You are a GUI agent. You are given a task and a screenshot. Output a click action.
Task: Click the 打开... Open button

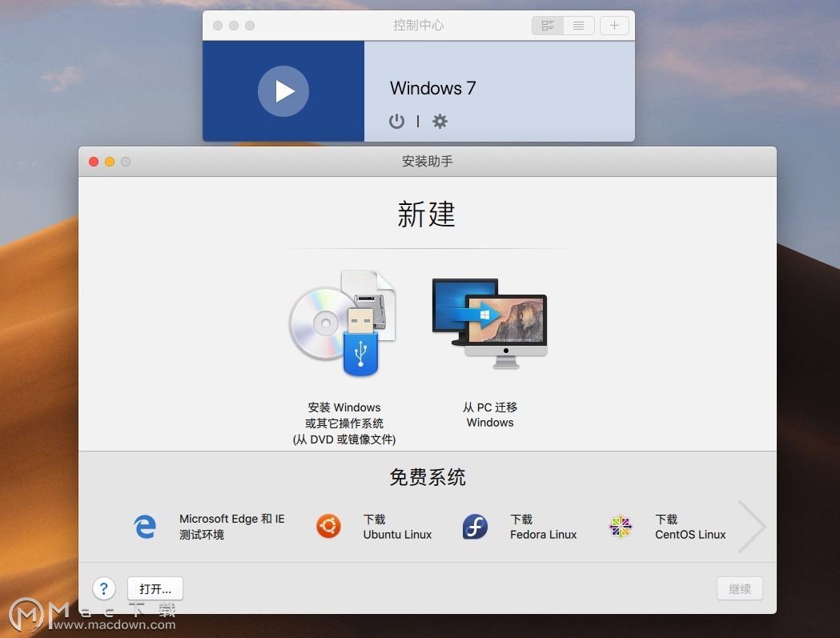pyautogui.click(x=155, y=588)
